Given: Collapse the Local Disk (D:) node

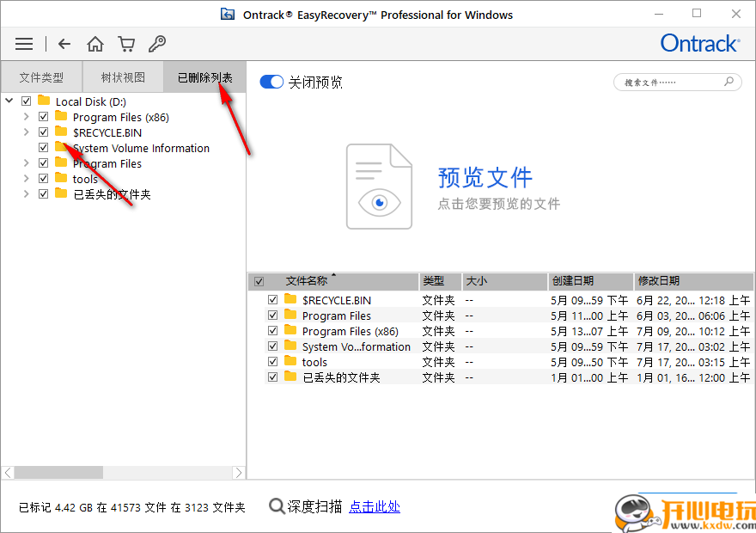Looking at the screenshot, I should tap(9, 101).
